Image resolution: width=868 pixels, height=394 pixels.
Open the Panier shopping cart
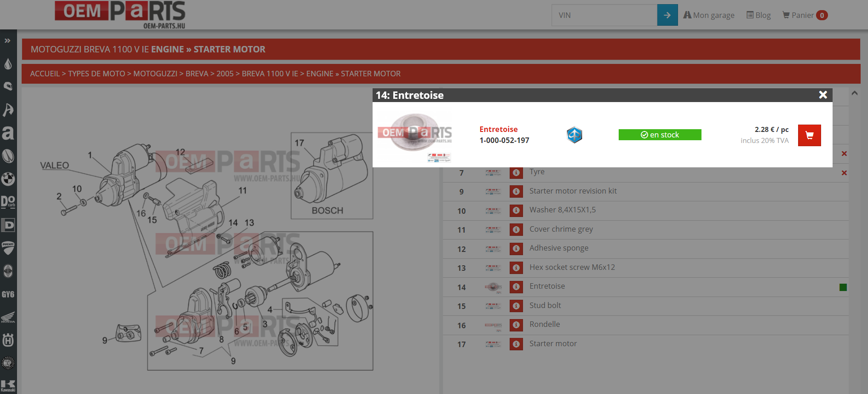tap(805, 15)
